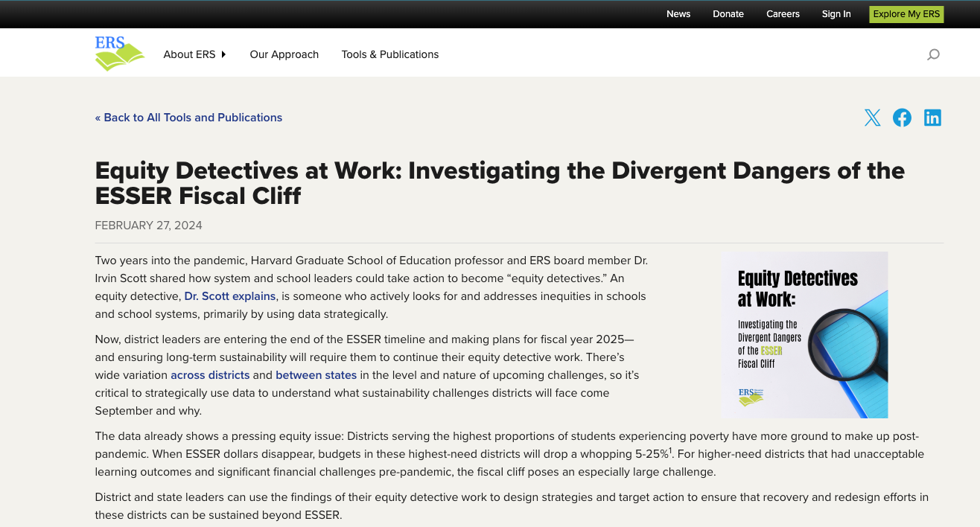This screenshot has width=980, height=527.
Task: Follow the across districts link
Action: 210,374
